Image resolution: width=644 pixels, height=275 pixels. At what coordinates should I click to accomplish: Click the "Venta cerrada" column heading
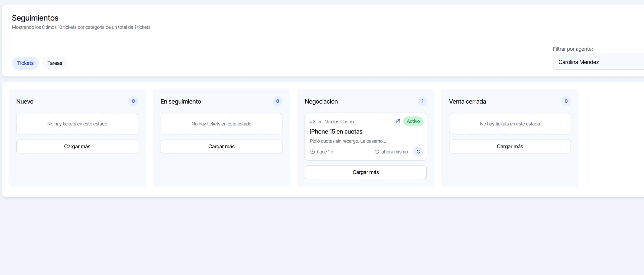[x=468, y=102]
